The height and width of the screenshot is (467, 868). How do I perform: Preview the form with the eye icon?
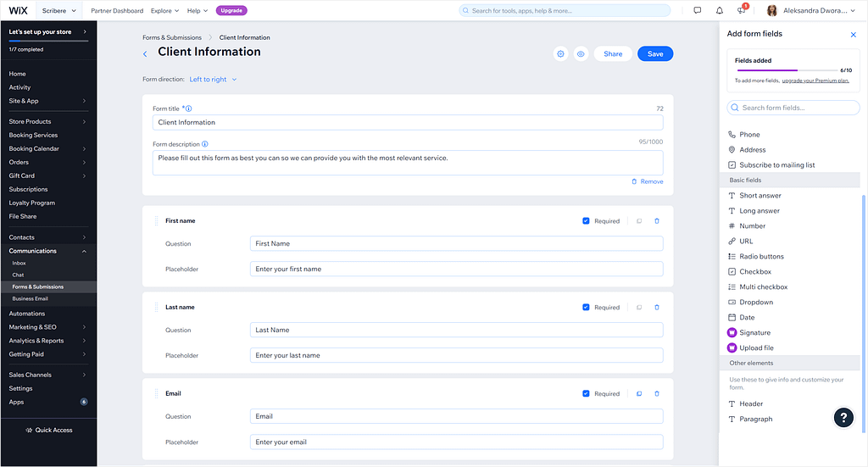tap(581, 53)
